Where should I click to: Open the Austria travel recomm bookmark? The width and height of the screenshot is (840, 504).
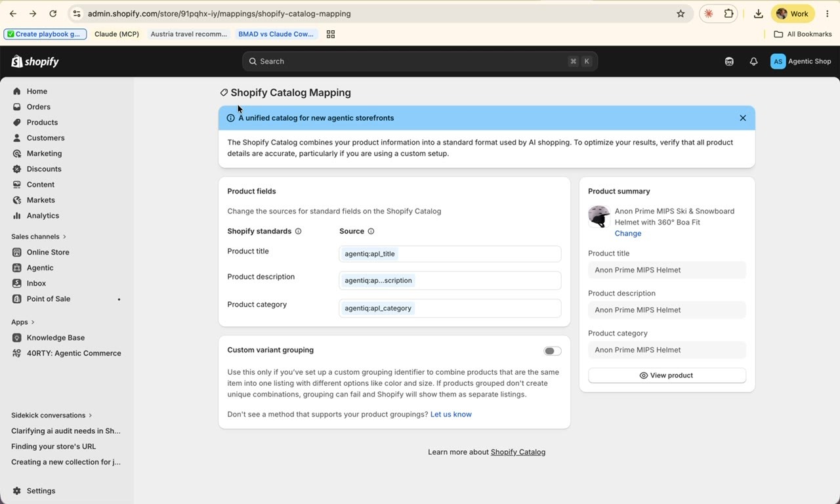coord(188,34)
